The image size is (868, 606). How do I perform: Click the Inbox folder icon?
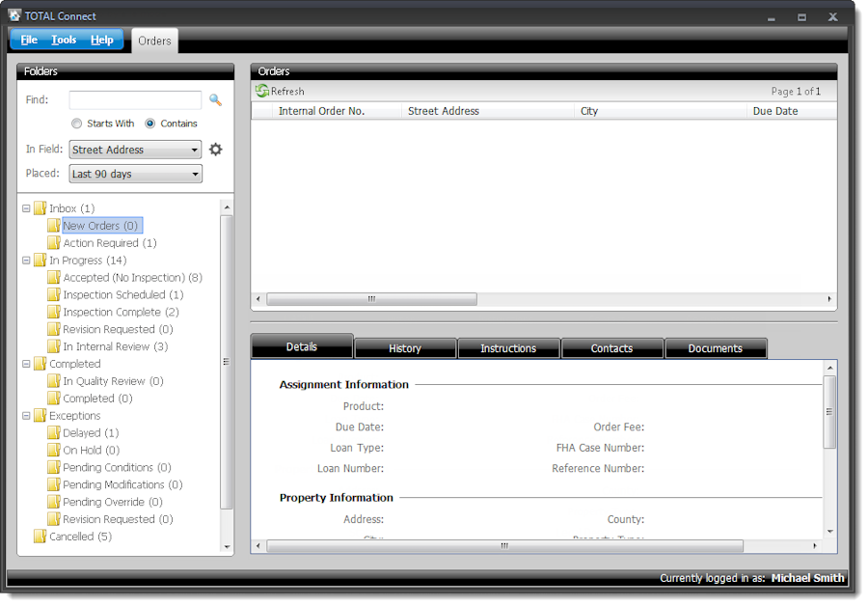point(40,208)
